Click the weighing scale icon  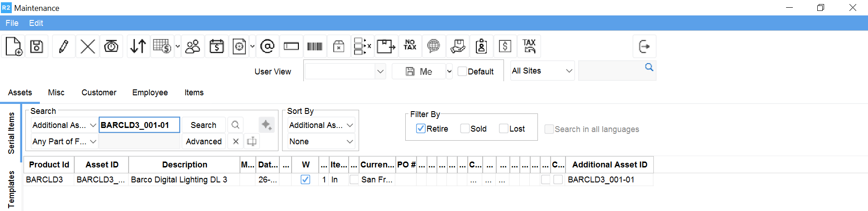pyautogui.click(x=111, y=46)
